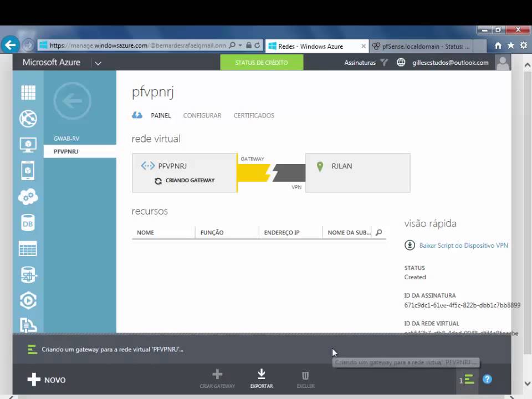532x399 pixels.
Task: Switch to the PAINEL tab
Action: [x=161, y=115]
